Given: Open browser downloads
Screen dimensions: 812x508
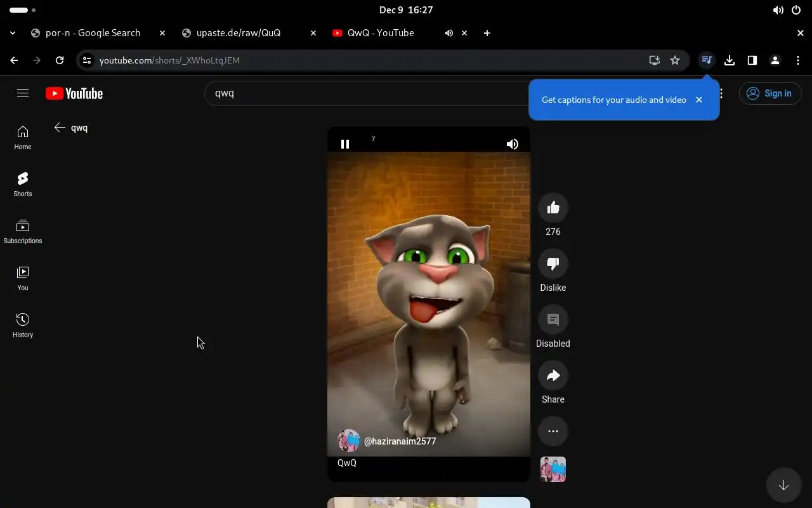Looking at the screenshot, I should (730, 60).
